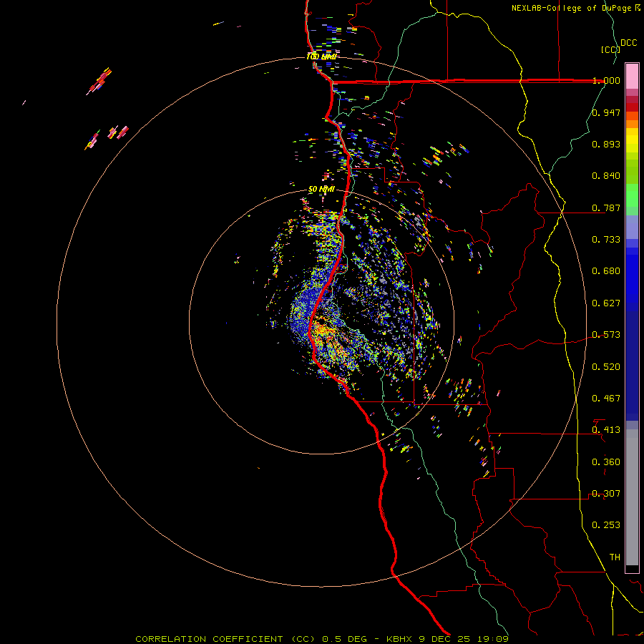
Task: Click the Correlation Coefficient KBHX caption
Action: 322,639
